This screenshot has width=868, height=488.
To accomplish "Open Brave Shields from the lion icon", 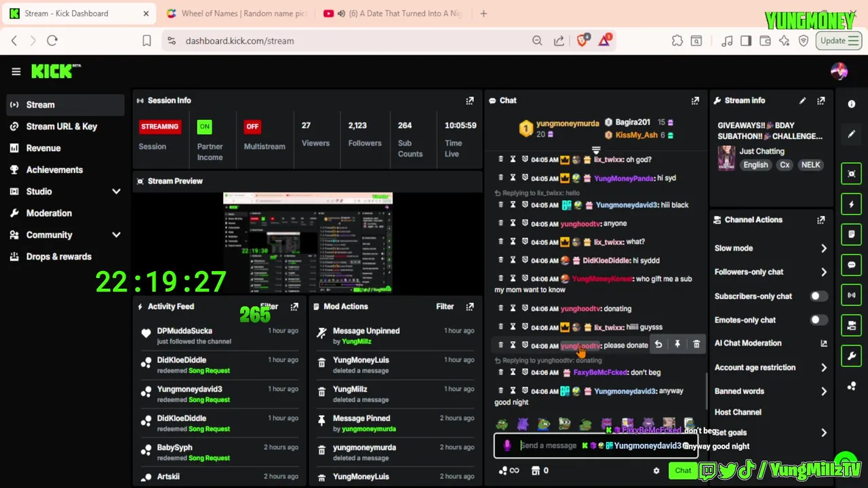I will [x=582, y=41].
